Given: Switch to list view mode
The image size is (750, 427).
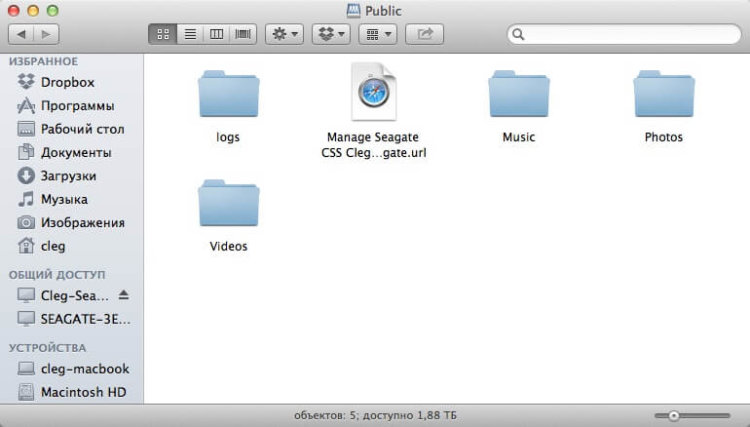Looking at the screenshot, I should pos(189,34).
